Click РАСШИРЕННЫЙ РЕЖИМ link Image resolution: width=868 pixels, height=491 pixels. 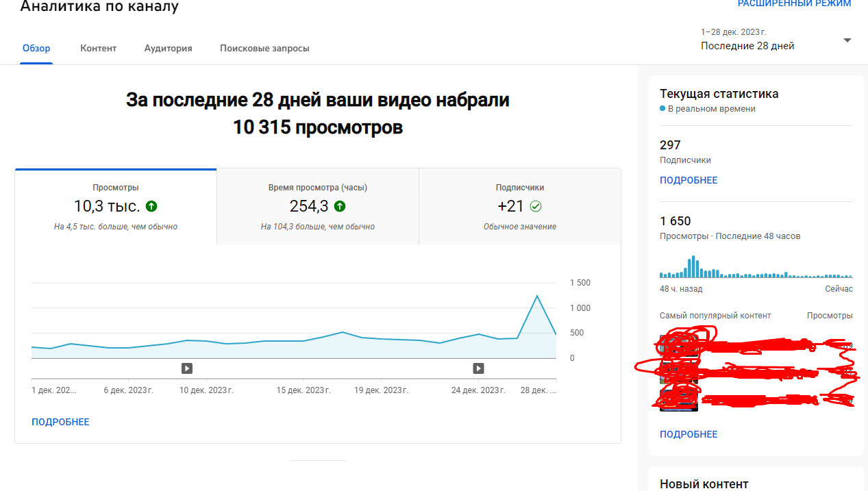794,4
